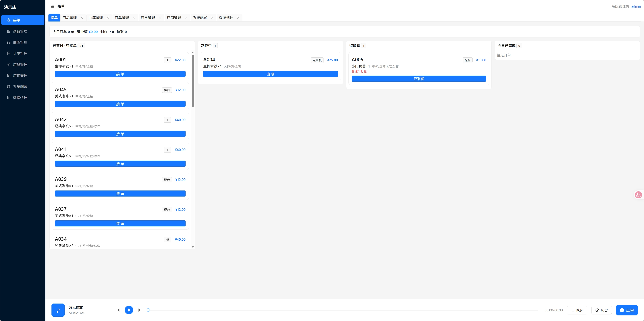Click the 点单 song request button
Image resolution: width=644 pixels, height=321 pixels.
(x=627, y=310)
